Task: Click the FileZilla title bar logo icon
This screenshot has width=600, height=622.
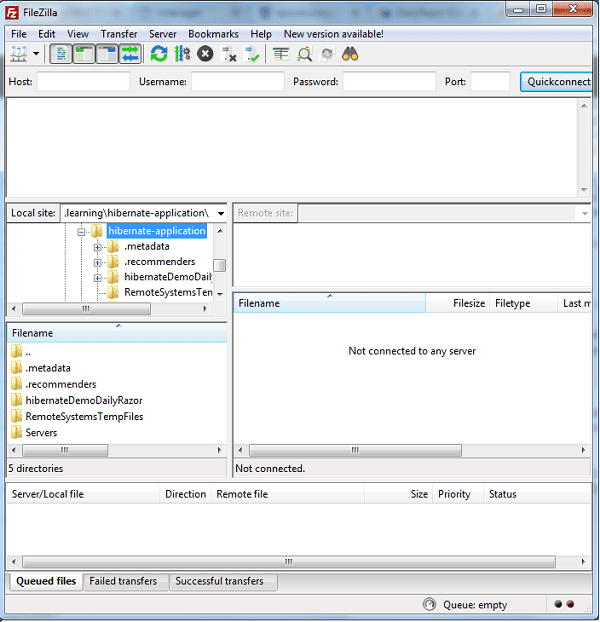Action: coord(12,13)
